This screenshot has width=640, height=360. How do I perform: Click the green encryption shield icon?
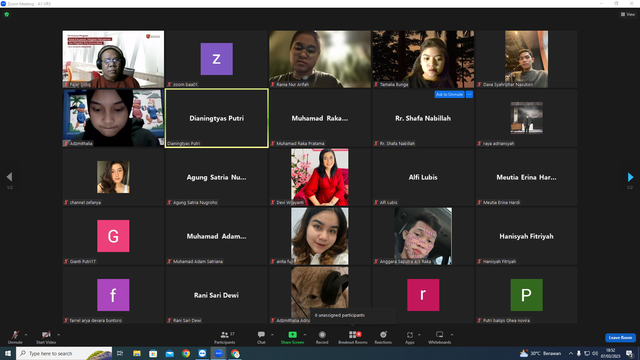7,14
